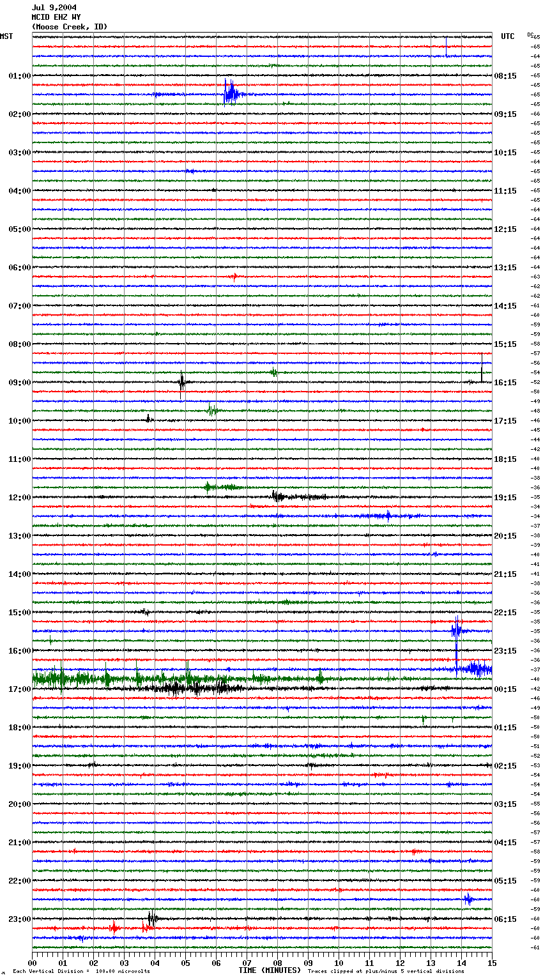This screenshot has height=980, width=543.
Task: Click the 12:00 MST time label
Action: pyautogui.click(x=20, y=498)
